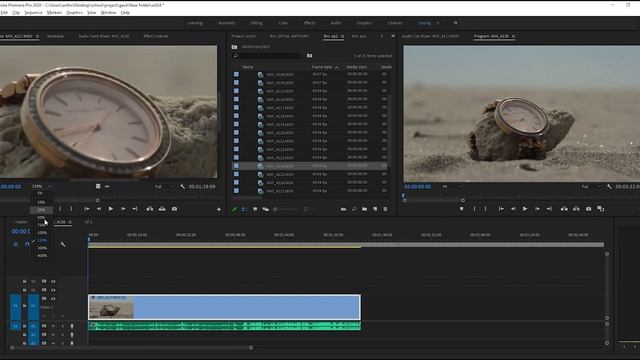Click the Drag Audio Only icon in Source monitor

pos(107,187)
